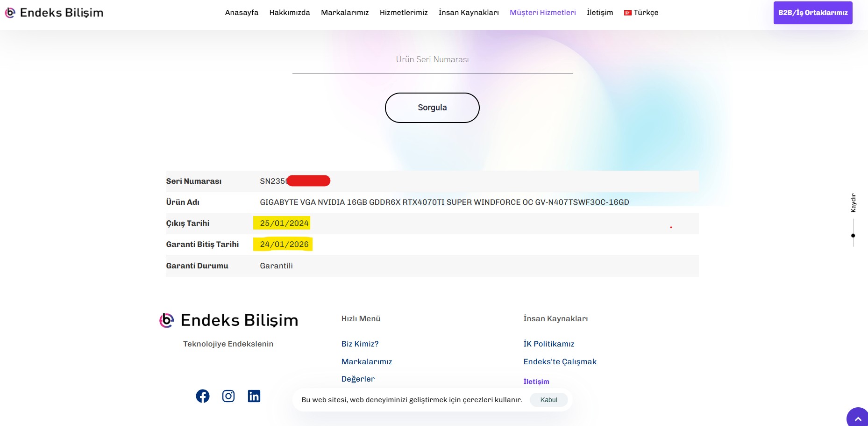
Task: Click the Kaydır scroll indicator
Action: coord(853,220)
